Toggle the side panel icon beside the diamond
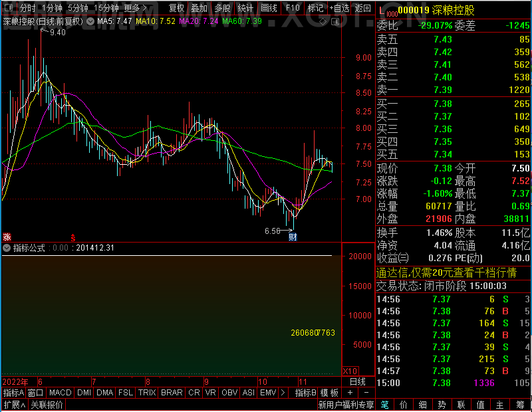532x412 pixels. pos(335,22)
